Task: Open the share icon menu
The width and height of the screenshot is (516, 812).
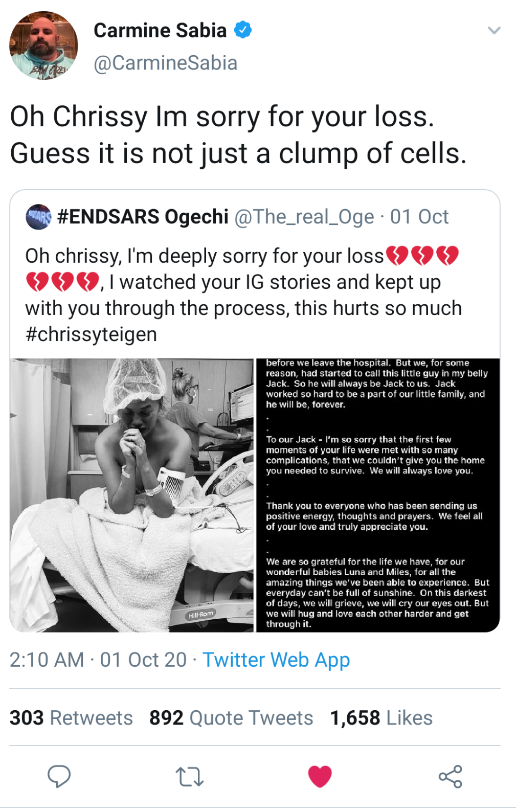Action: (x=450, y=776)
